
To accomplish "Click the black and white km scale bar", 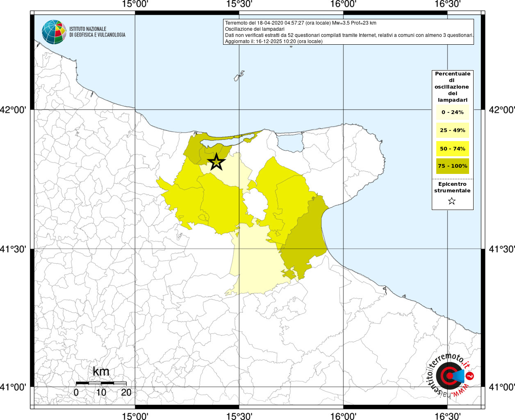I will [101, 383].
